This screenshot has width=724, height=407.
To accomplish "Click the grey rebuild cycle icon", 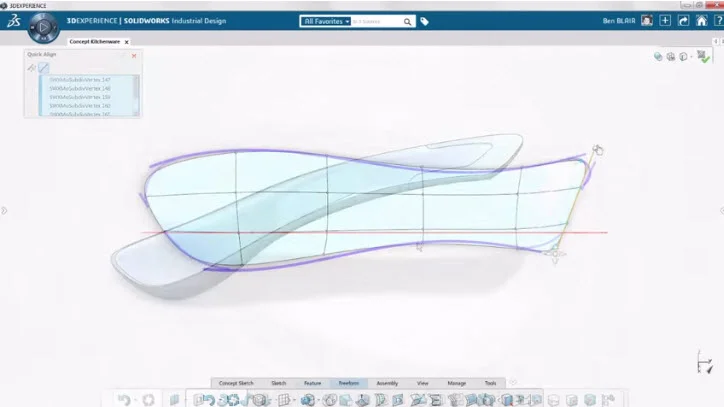I will click(x=148, y=400).
